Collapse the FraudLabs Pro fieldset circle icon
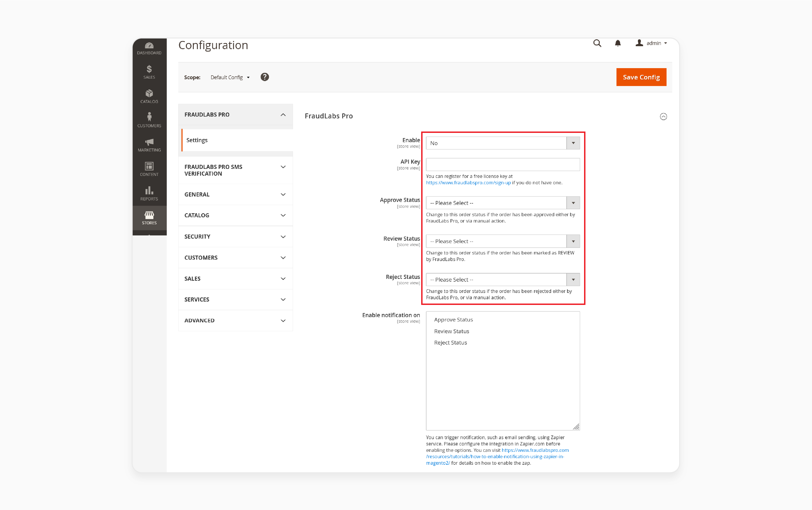 pos(663,117)
